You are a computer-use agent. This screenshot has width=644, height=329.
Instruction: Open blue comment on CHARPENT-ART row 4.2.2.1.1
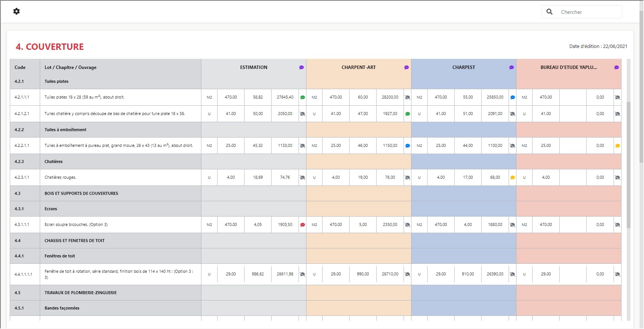point(408,146)
